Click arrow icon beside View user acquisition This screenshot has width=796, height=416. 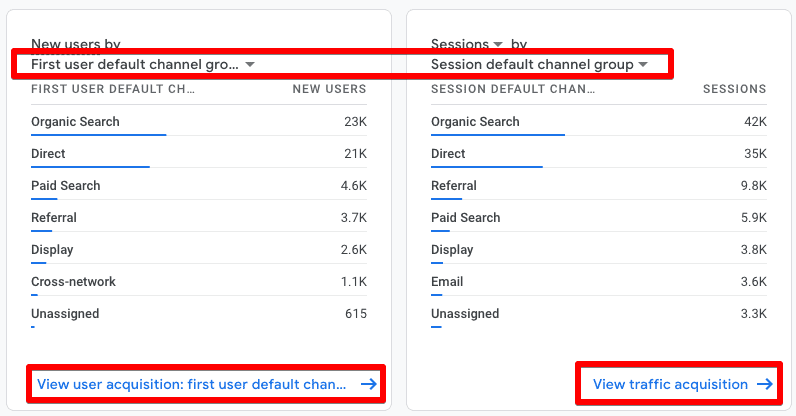click(369, 384)
